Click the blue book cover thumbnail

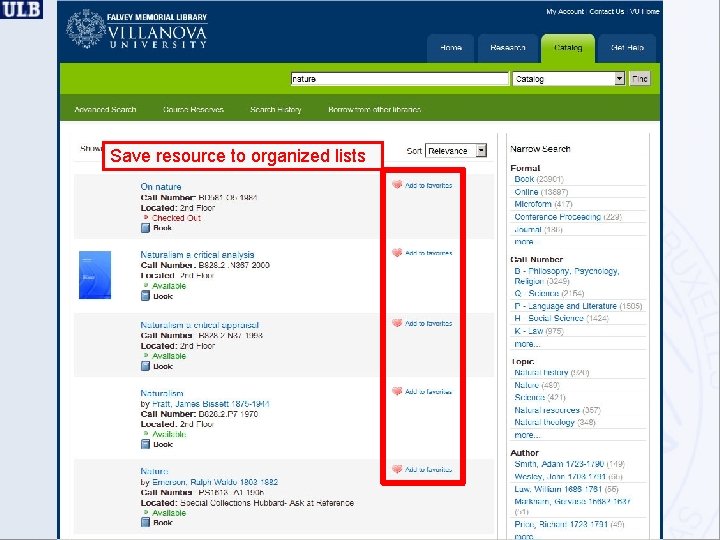tap(95, 275)
